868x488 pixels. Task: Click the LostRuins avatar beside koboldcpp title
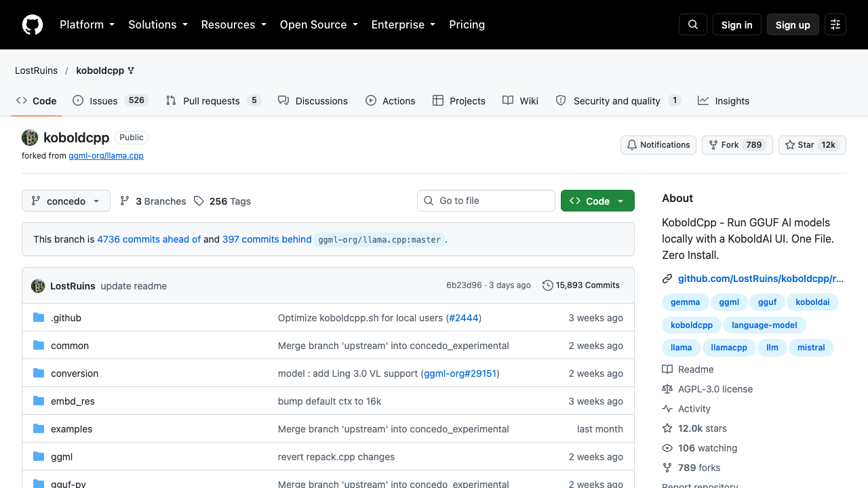[x=30, y=138]
